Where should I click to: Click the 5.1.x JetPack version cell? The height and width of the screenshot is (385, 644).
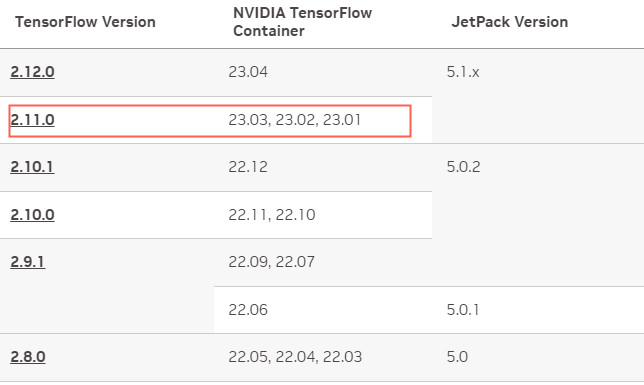point(463,72)
